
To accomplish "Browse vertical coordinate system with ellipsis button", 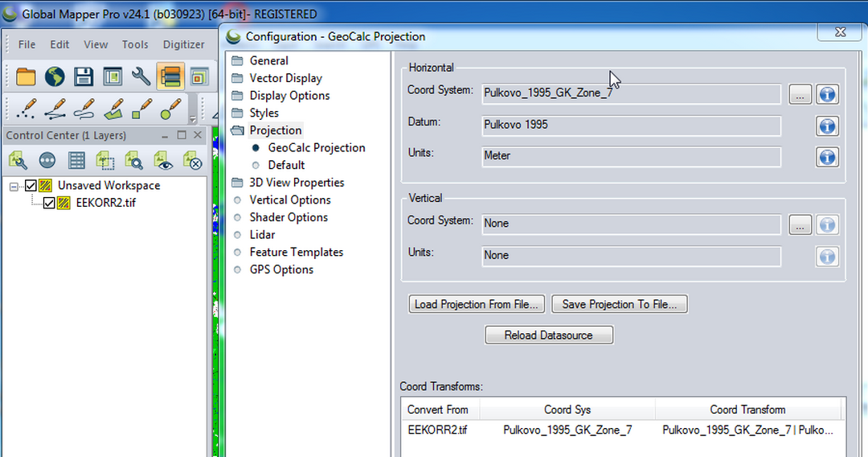I will (x=800, y=225).
